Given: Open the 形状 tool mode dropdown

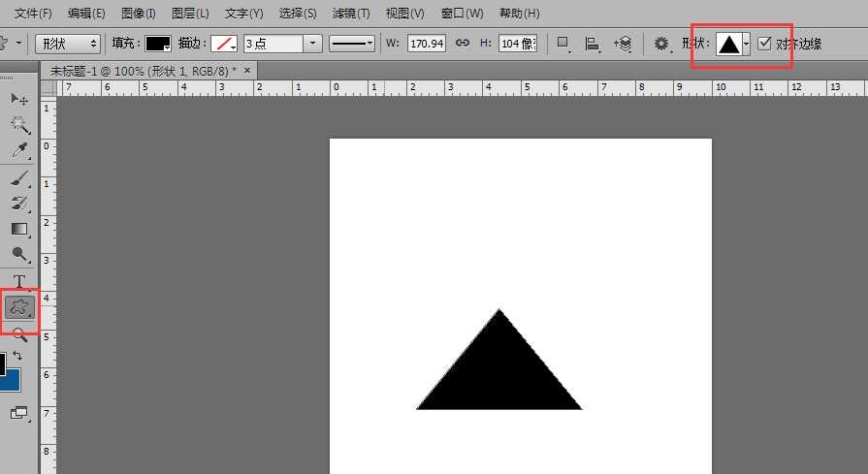Looking at the screenshot, I should [67, 44].
